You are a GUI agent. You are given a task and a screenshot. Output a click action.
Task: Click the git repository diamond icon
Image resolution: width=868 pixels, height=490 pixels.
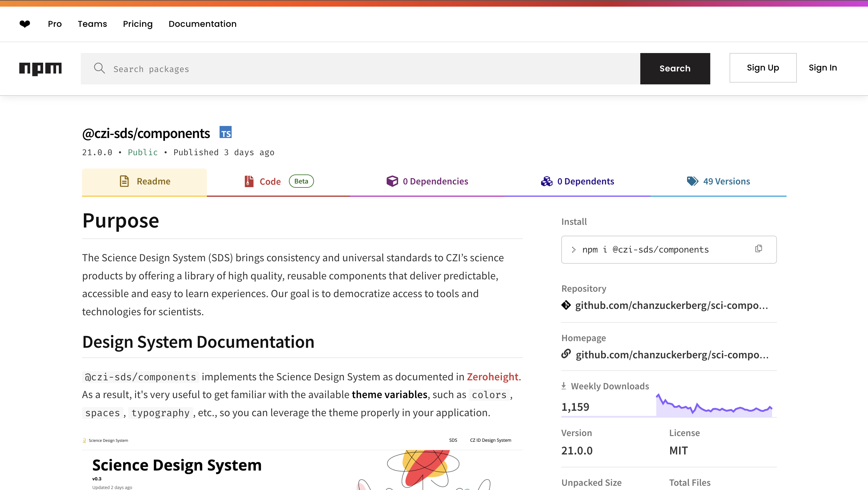tap(566, 305)
